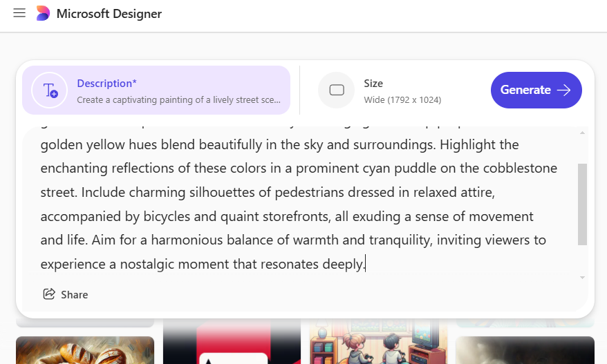The height and width of the screenshot is (364, 607).
Task: Click the Share text link
Action: tap(75, 295)
